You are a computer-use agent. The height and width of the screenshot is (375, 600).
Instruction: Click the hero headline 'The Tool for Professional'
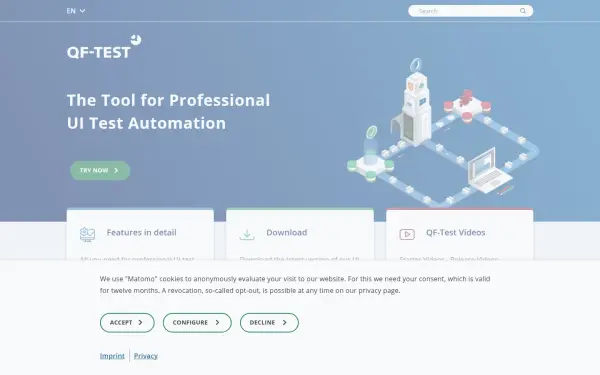point(168,100)
